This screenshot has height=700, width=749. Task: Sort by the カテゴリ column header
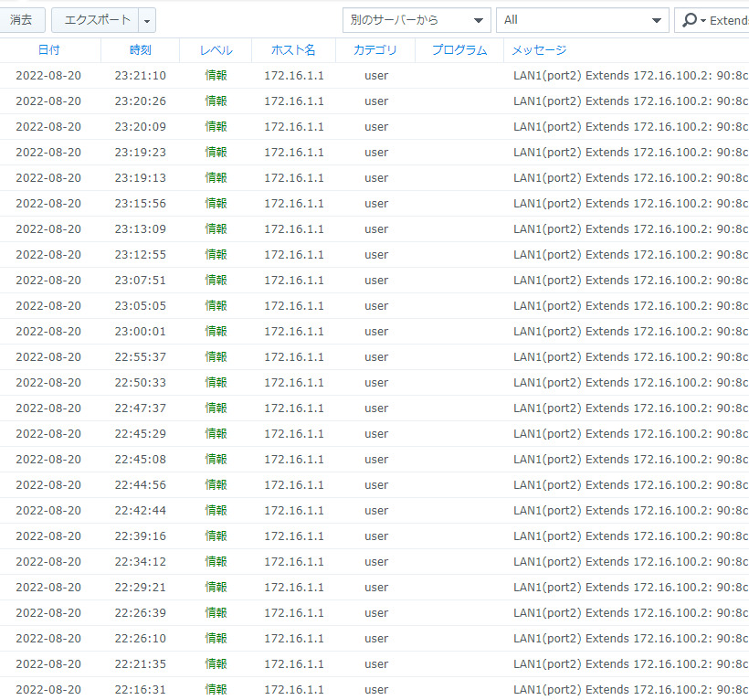375,50
